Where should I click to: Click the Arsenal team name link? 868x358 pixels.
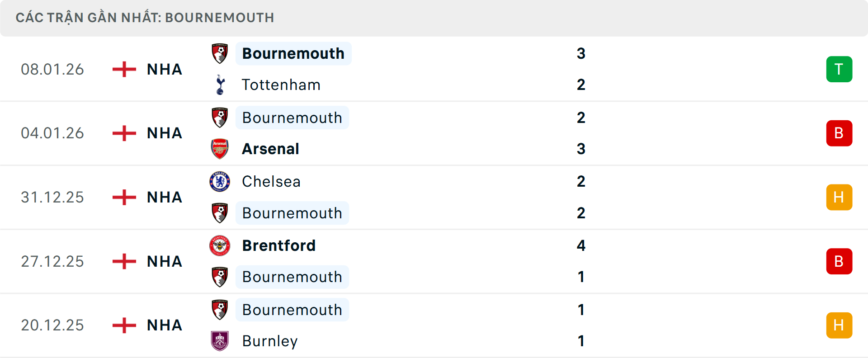click(x=270, y=149)
